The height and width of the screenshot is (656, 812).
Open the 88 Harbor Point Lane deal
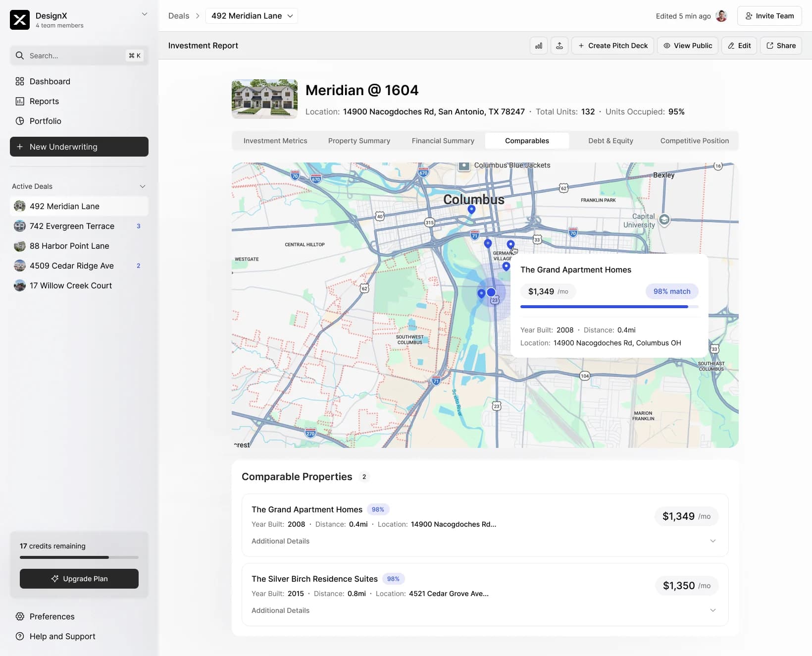[x=79, y=246]
